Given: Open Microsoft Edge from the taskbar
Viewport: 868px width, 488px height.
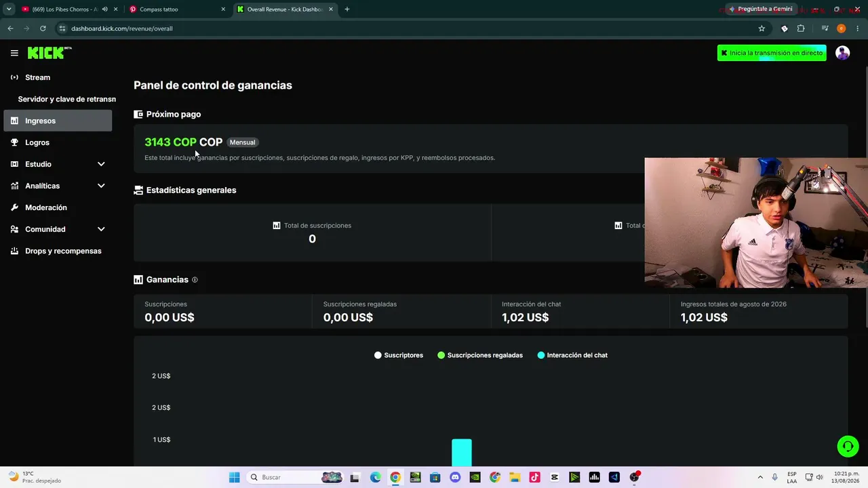Looking at the screenshot, I should point(376,477).
